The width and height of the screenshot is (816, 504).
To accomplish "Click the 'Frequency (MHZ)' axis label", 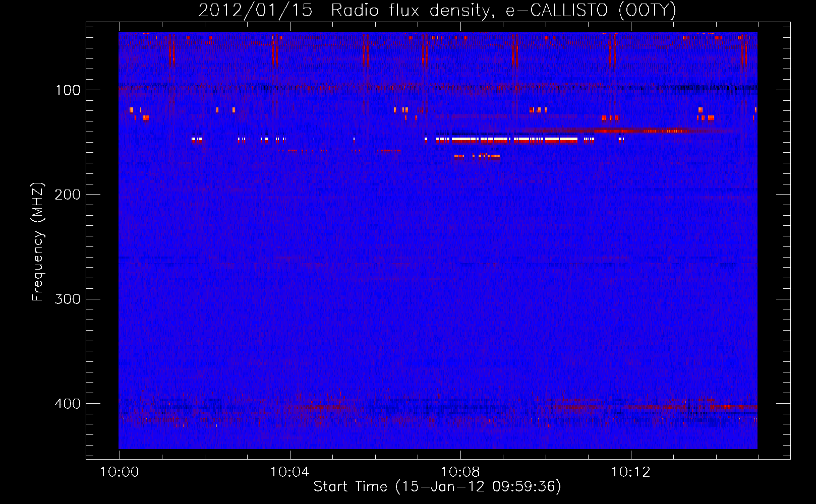I will (x=38, y=242).
